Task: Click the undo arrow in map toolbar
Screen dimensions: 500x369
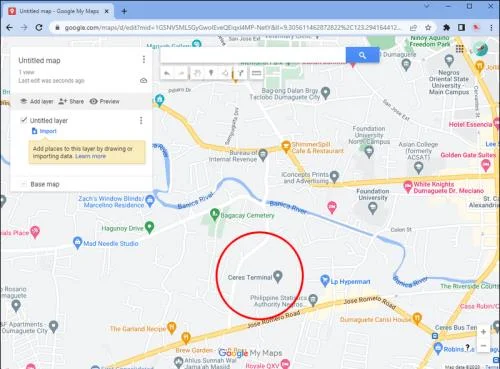Action: (x=167, y=73)
